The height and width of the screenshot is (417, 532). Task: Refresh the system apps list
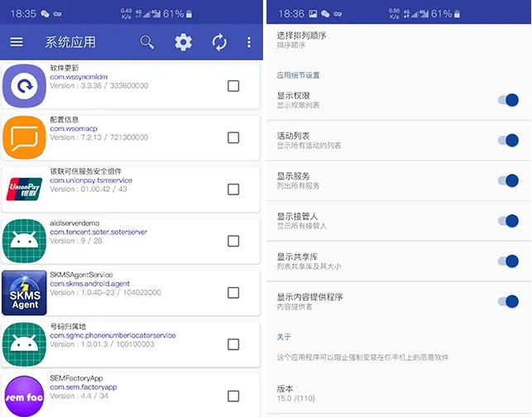point(219,42)
